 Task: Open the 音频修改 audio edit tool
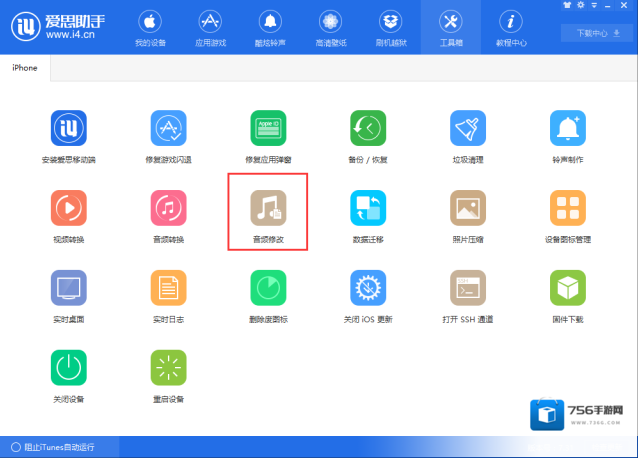click(x=268, y=208)
